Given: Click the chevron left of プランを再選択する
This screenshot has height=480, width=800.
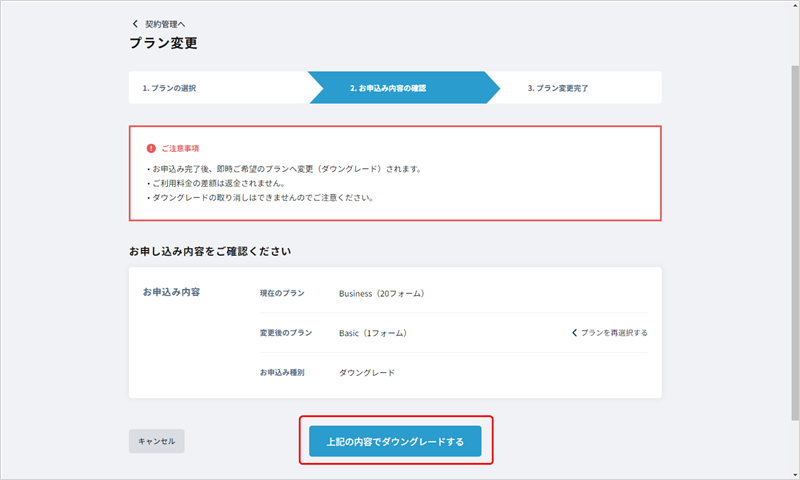Looking at the screenshot, I should [x=574, y=332].
